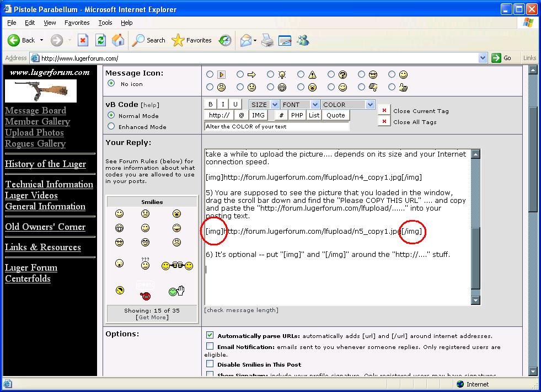
Task: Enable Email Notification checkbox
Action: click(210, 347)
